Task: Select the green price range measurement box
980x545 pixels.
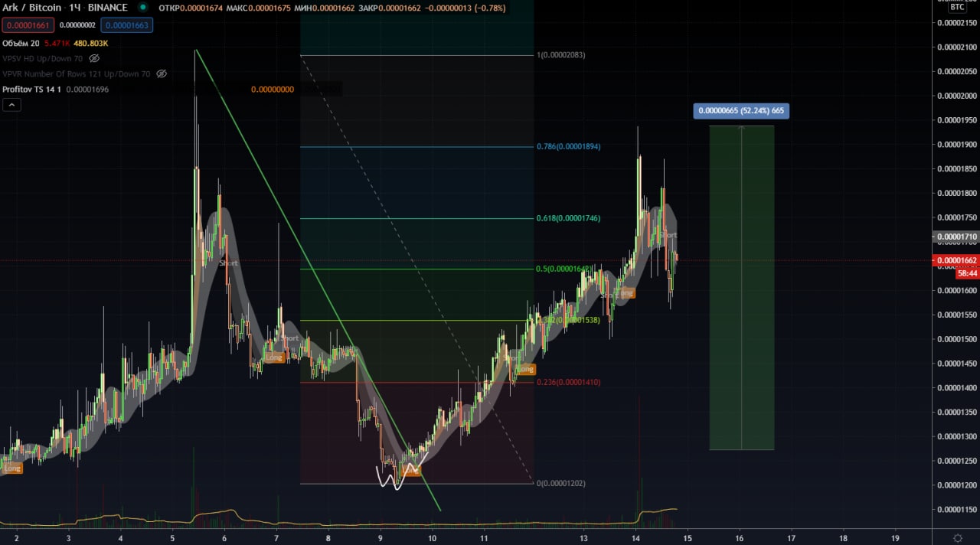Action: click(741, 288)
